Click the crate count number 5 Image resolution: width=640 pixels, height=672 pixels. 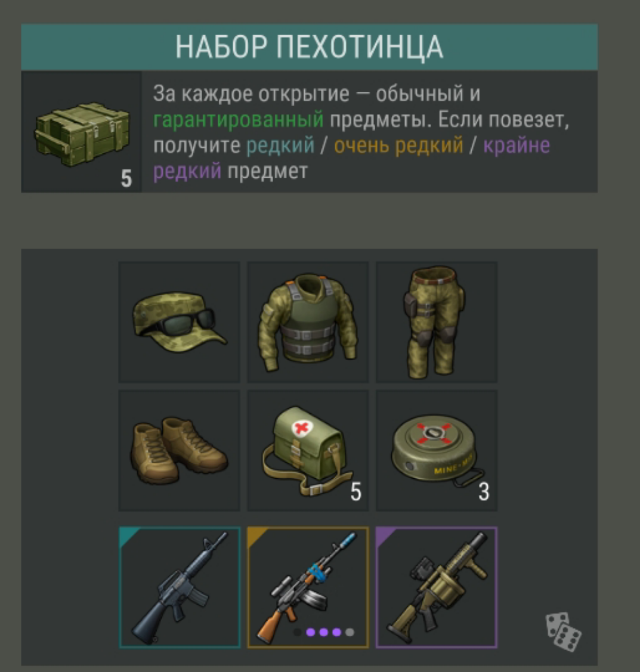(126, 178)
